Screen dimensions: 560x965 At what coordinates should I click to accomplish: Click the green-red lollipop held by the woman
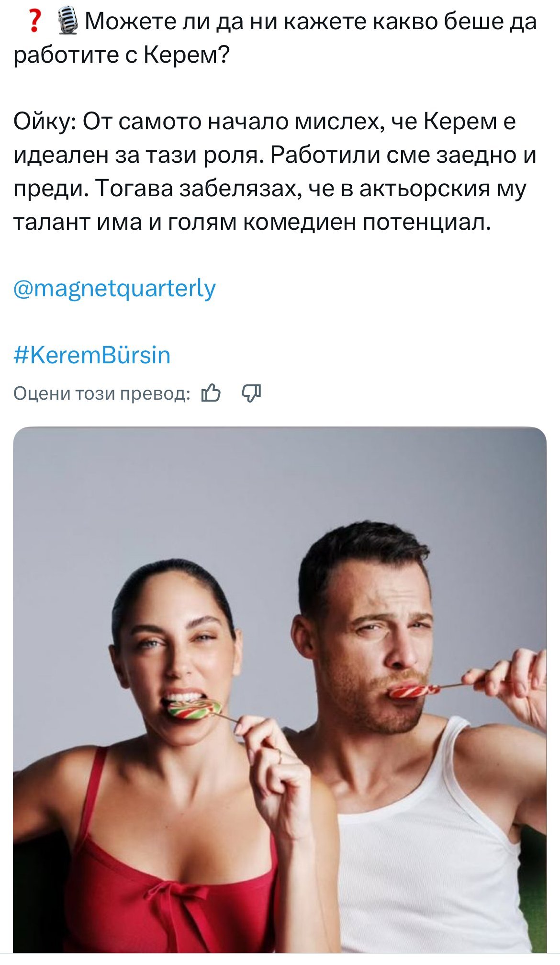[195, 709]
